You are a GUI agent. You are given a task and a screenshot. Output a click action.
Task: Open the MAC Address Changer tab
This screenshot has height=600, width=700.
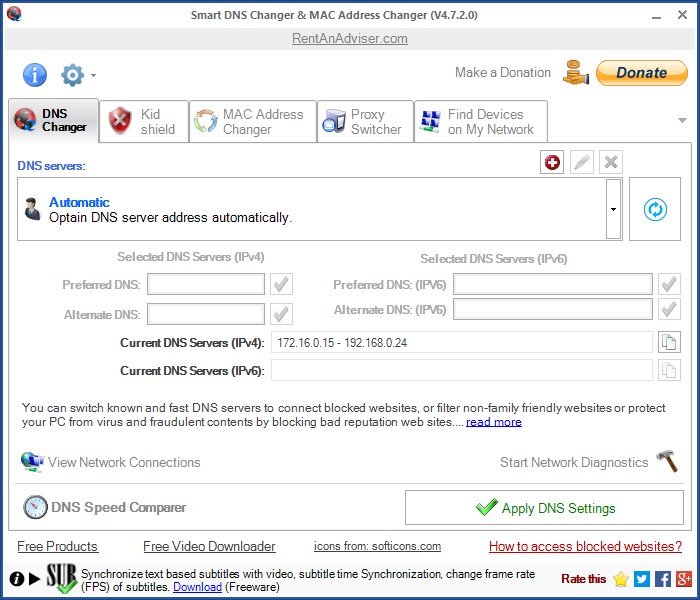253,121
